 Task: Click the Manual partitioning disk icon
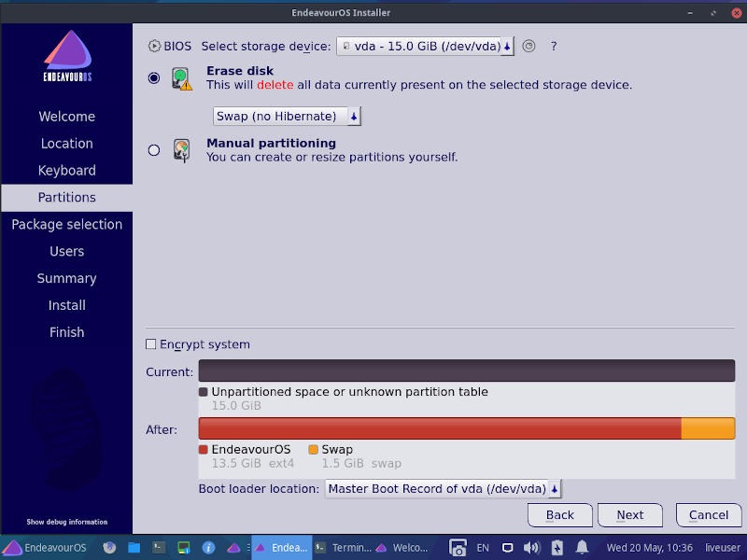(x=182, y=149)
